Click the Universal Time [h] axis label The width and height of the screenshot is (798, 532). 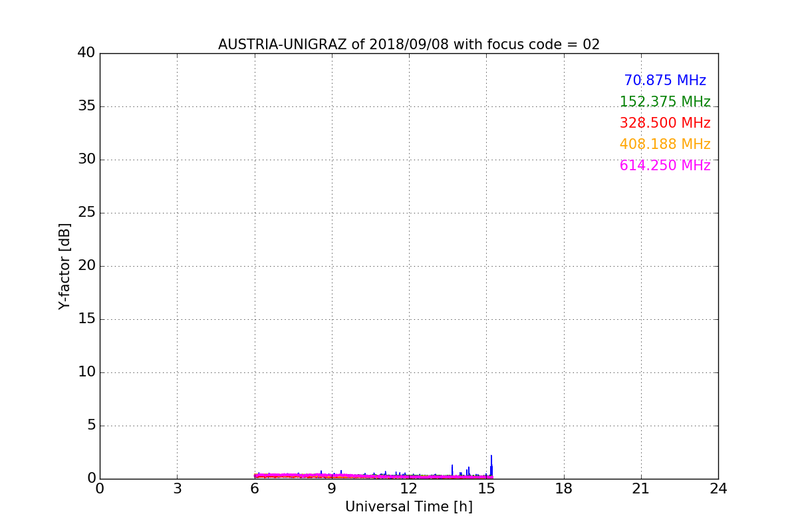(x=409, y=507)
